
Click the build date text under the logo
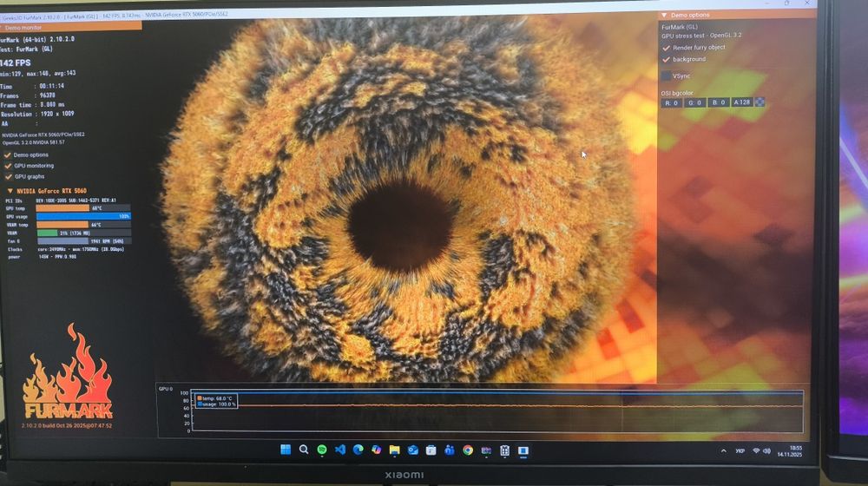point(67,425)
